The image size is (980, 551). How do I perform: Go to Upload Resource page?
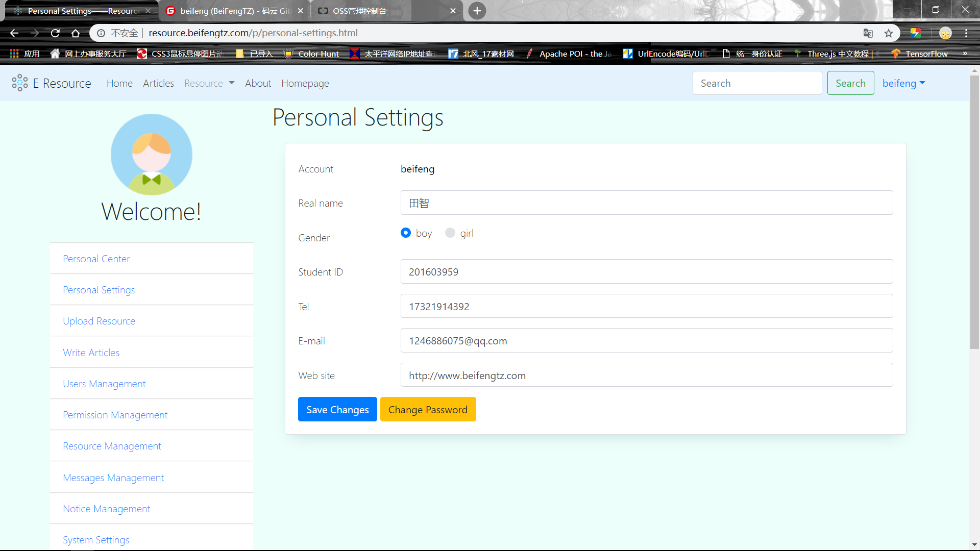click(x=99, y=321)
